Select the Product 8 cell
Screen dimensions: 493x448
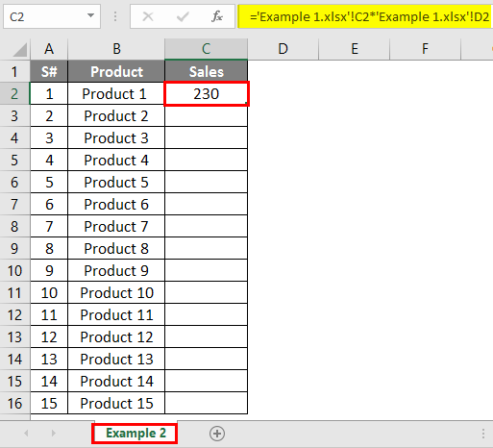tap(116, 248)
